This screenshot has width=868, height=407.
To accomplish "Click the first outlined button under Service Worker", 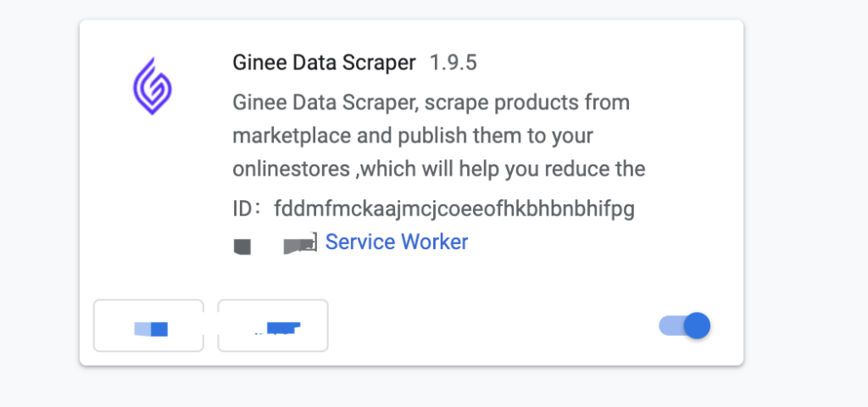I will [x=148, y=326].
